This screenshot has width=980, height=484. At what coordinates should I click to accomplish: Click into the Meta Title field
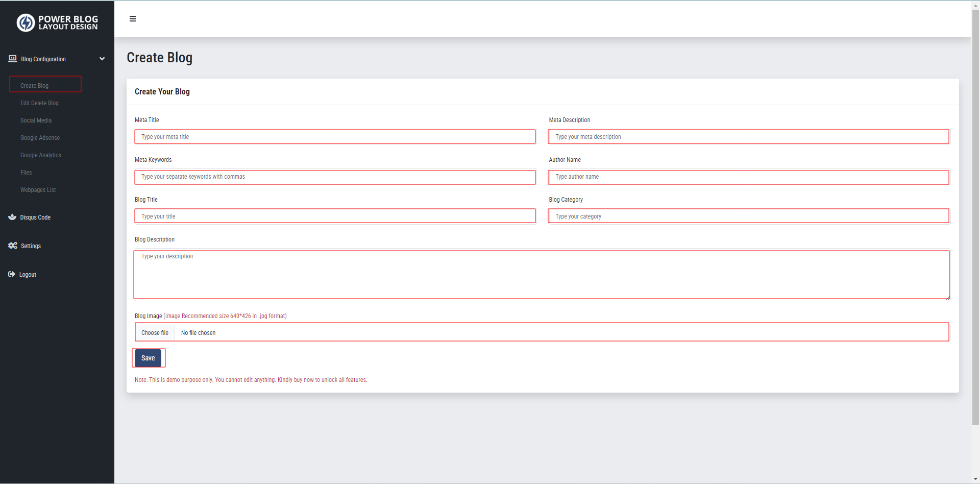(x=334, y=136)
